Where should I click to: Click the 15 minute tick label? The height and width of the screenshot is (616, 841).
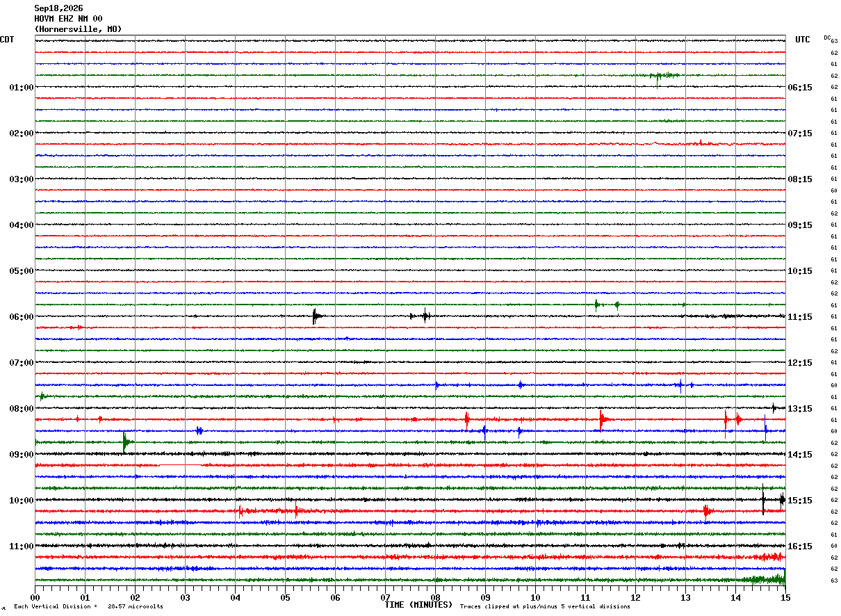pyautogui.click(x=785, y=597)
